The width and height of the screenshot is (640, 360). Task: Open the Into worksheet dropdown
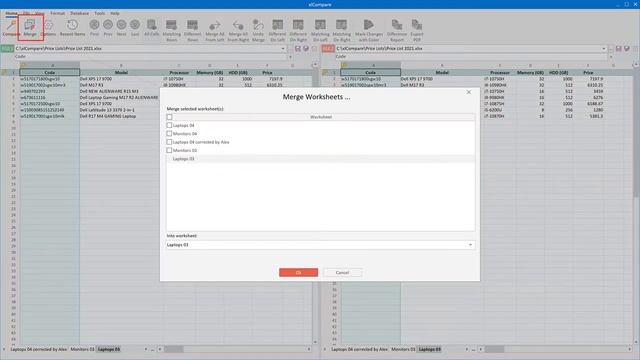coord(470,245)
